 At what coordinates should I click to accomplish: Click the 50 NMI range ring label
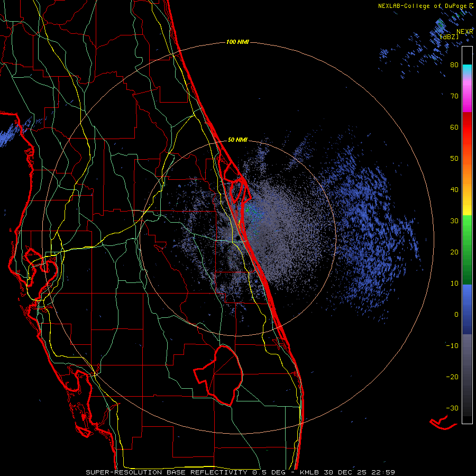tap(237, 140)
